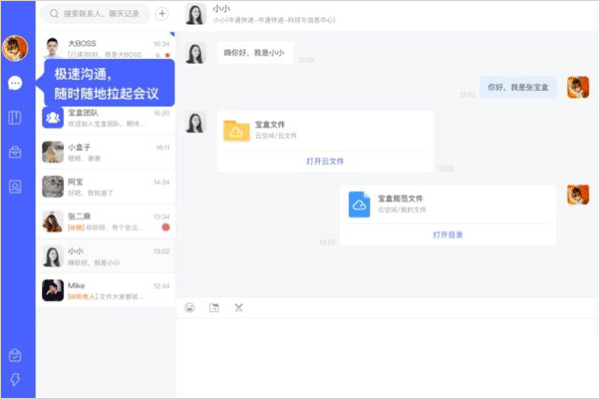Open the clipboard checklist icon near sidebar bottom

[15, 355]
